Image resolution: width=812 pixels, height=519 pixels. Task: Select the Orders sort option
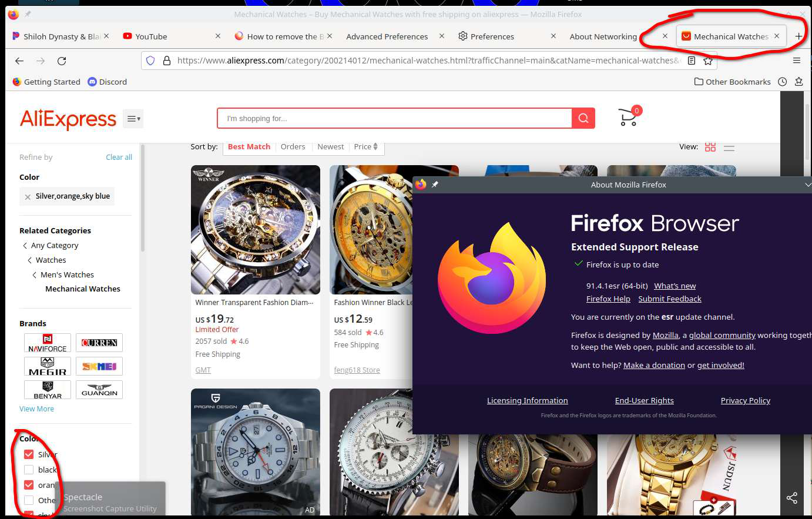coord(293,146)
